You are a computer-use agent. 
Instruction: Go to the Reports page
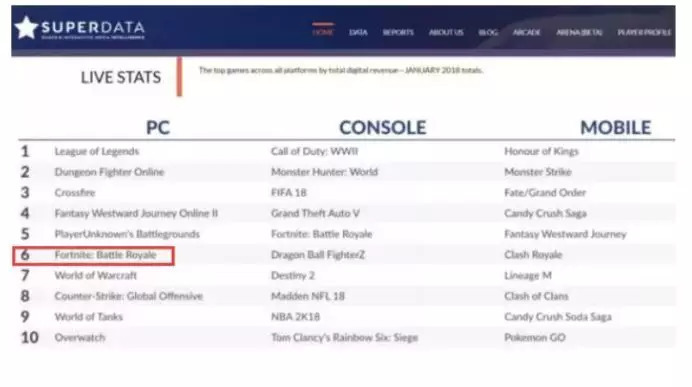pyautogui.click(x=398, y=32)
